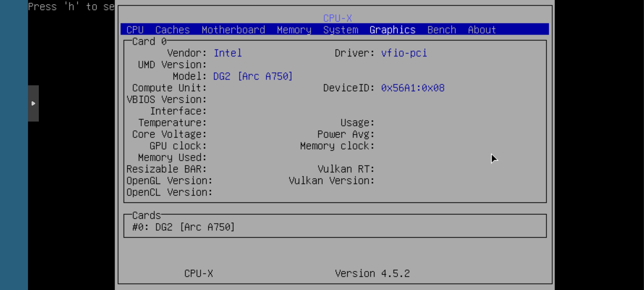The image size is (644, 290).
Task: Open the About tab
Action: pos(482,30)
